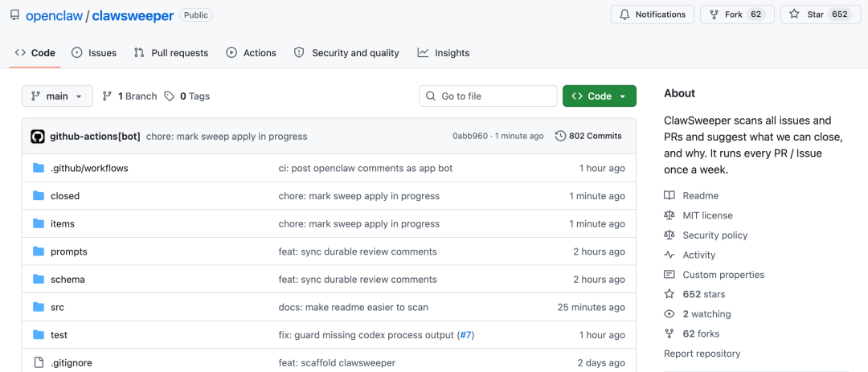Focus the Go to file search field
Image resolution: width=868 pixels, height=372 pixels.
[x=489, y=96]
